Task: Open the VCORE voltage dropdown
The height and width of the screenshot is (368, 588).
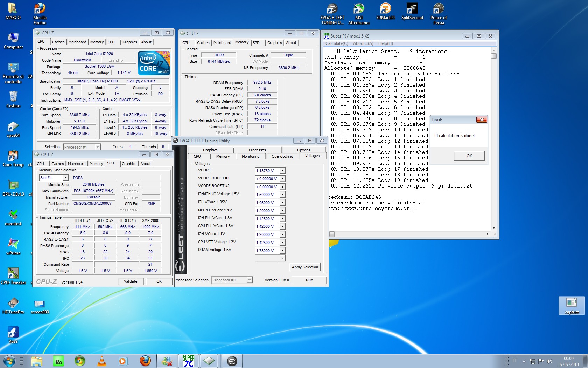Action: pyautogui.click(x=282, y=171)
